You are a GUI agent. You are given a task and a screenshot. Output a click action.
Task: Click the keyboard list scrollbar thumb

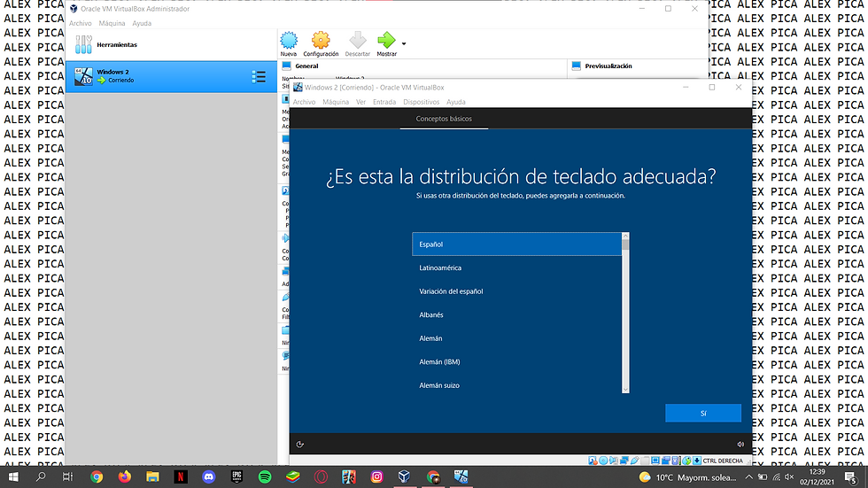coord(625,244)
